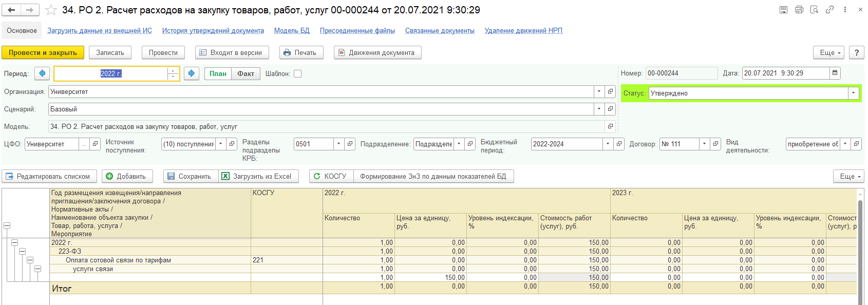Image resolution: width=868 pixels, height=305 pixels.
Task: Open the table toolbar Еще dropdown
Action: click(848, 176)
